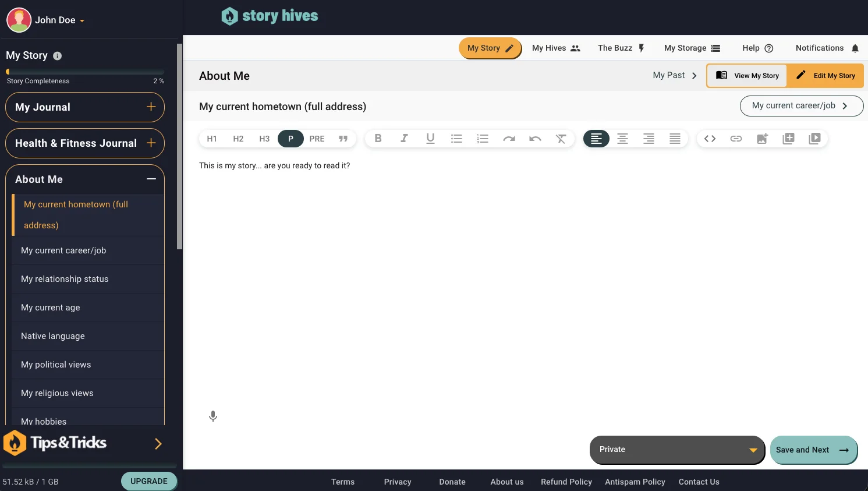Open My Storage tab
Viewport: 868px width, 491px height.
point(692,48)
